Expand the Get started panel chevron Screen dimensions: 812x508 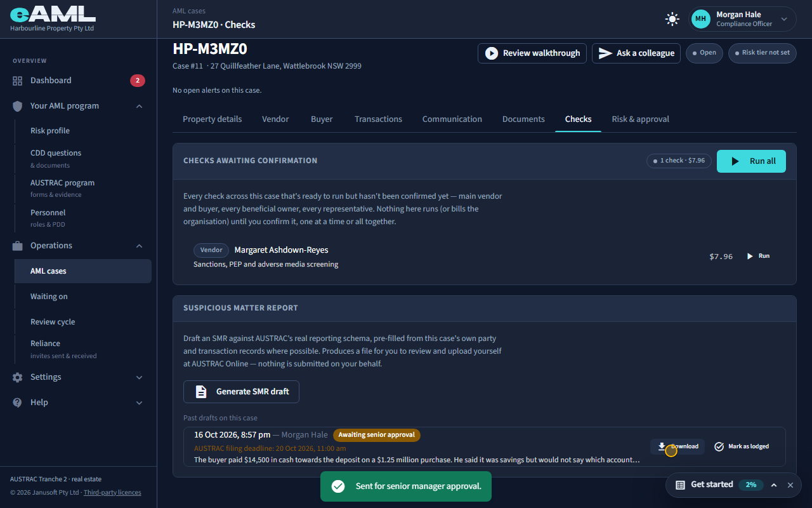click(774, 485)
